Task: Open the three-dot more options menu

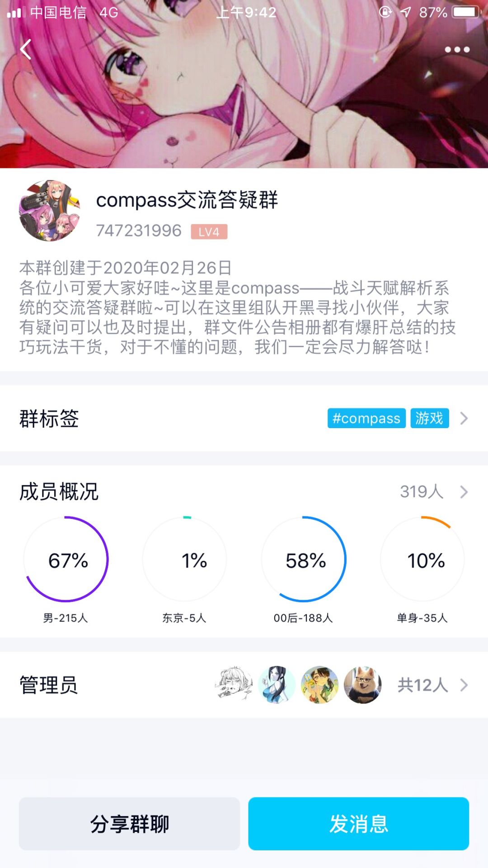Action: [x=457, y=50]
